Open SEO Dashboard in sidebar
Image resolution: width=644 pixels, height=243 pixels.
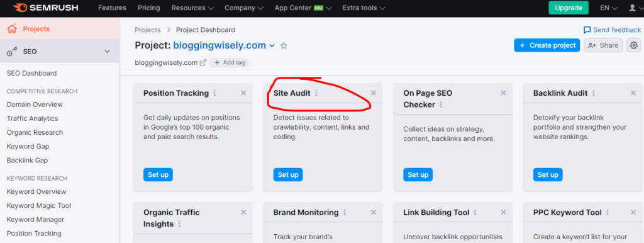(x=31, y=73)
